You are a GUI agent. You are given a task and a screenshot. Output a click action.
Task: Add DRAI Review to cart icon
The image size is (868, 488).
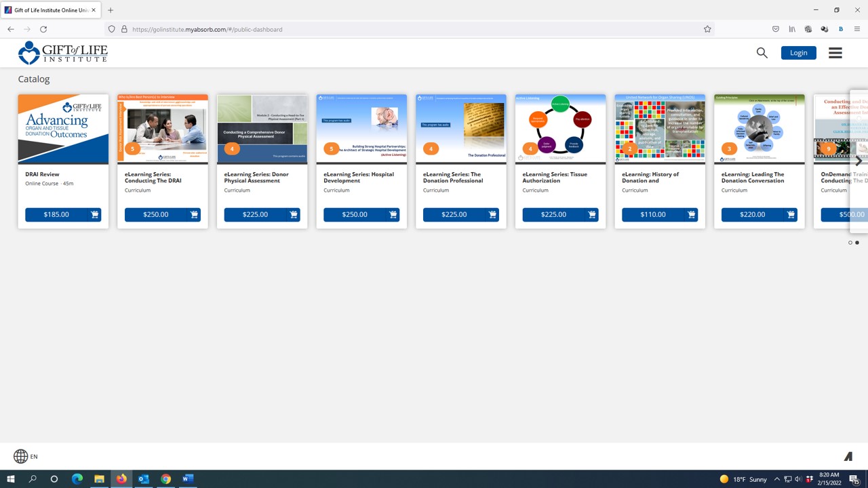95,215
